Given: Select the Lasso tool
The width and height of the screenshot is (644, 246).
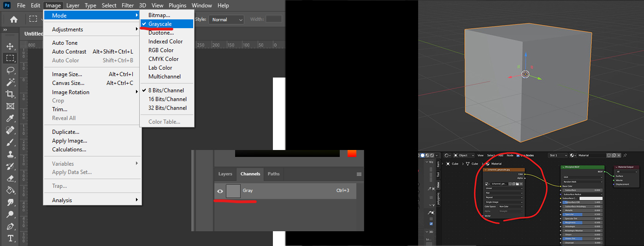Looking at the screenshot, I should [x=10, y=70].
